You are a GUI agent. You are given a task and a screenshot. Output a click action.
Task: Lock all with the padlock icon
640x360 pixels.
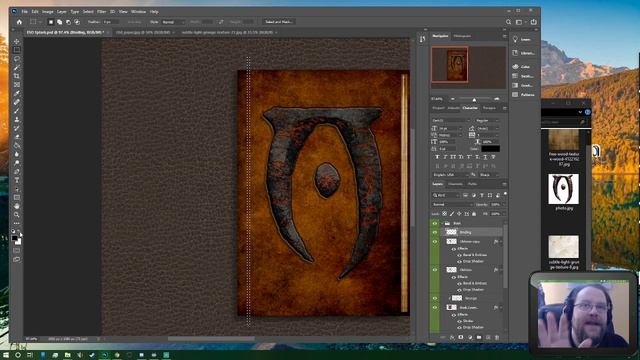click(474, 214)
